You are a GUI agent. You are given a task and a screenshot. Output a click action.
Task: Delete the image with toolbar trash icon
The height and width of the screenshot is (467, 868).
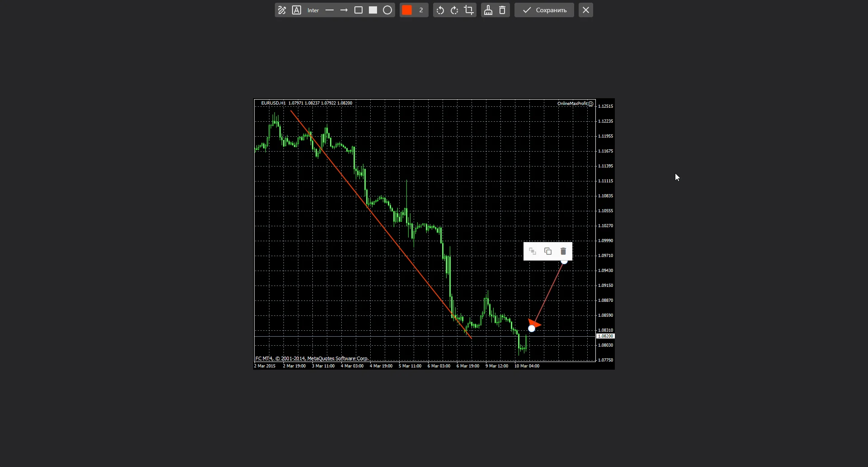point(502,10)
